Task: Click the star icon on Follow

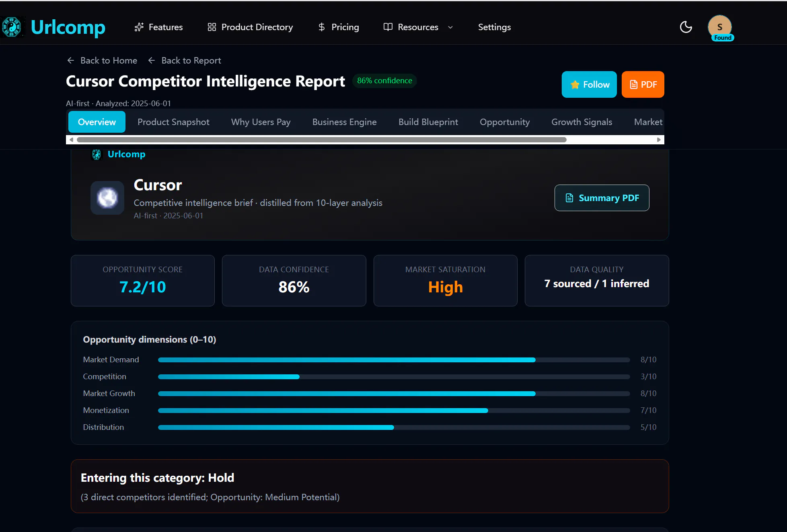Action: pyautogui.click(x=575, y=84)
